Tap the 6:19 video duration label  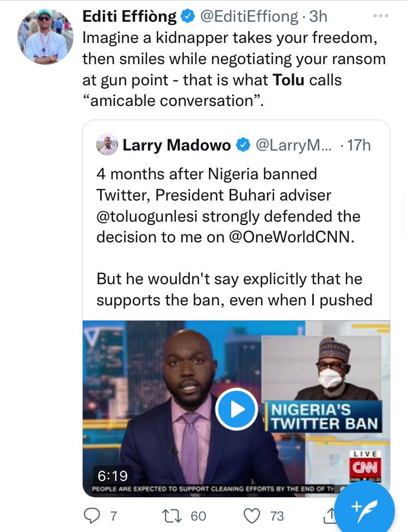pyautogui.click(x=113, y=475)
